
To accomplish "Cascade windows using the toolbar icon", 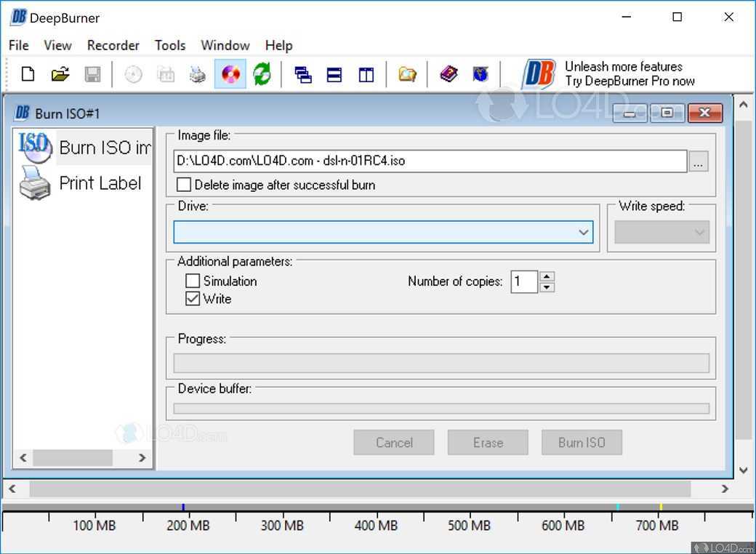I will click(303, 74).
